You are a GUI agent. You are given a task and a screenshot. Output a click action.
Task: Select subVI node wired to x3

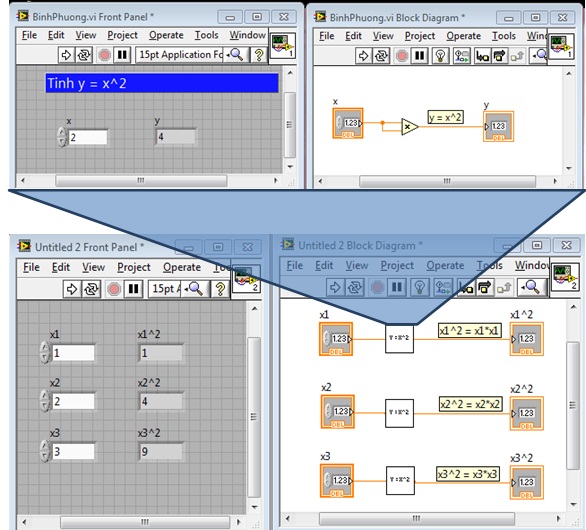[x=400, y=480]
